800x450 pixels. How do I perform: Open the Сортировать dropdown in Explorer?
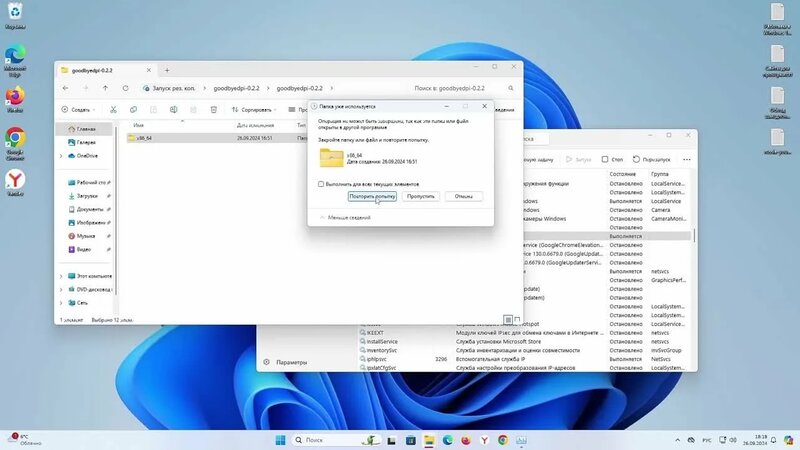(254, 110)
